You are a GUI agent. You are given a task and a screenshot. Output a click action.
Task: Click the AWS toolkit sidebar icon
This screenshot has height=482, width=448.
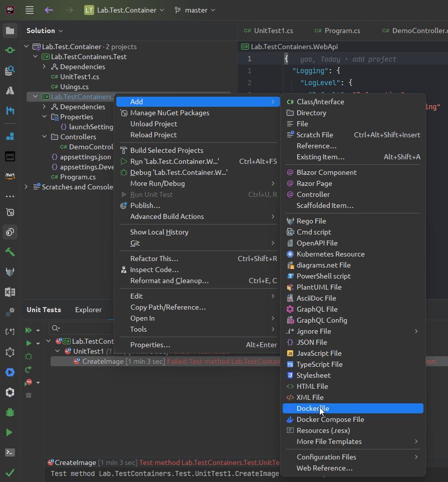click(x=10, y=176)
